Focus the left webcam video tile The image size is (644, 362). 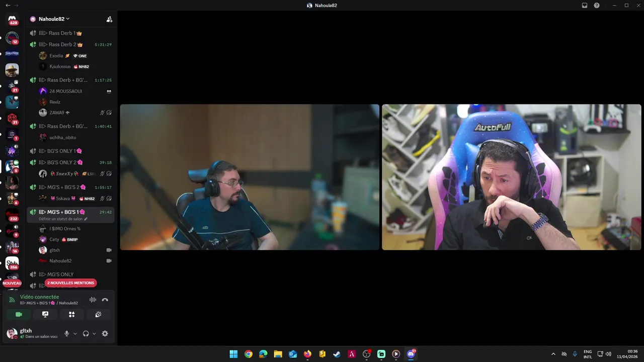[x=250, y=177]
